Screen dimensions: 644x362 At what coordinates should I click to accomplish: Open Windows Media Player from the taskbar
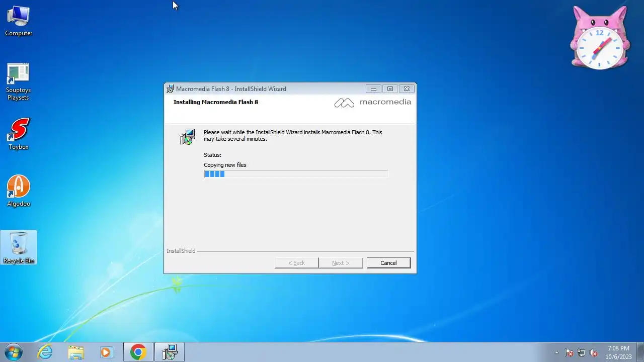coord(106,352)
